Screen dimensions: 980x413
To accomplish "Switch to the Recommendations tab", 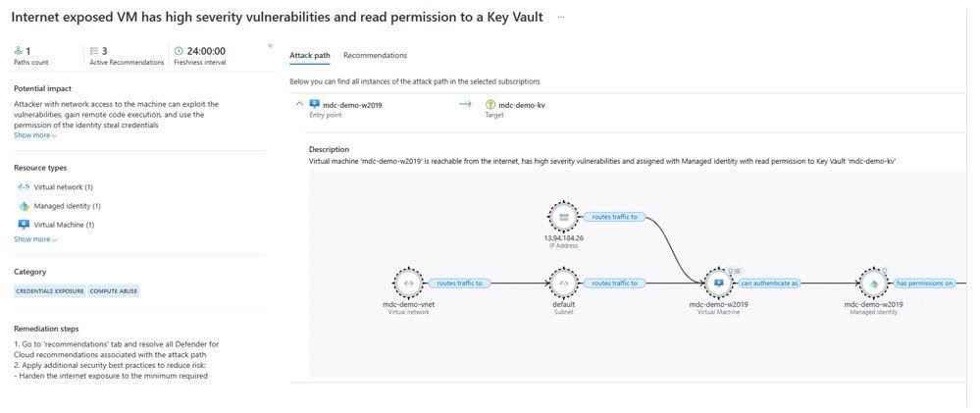I will [x=375, y=55].
